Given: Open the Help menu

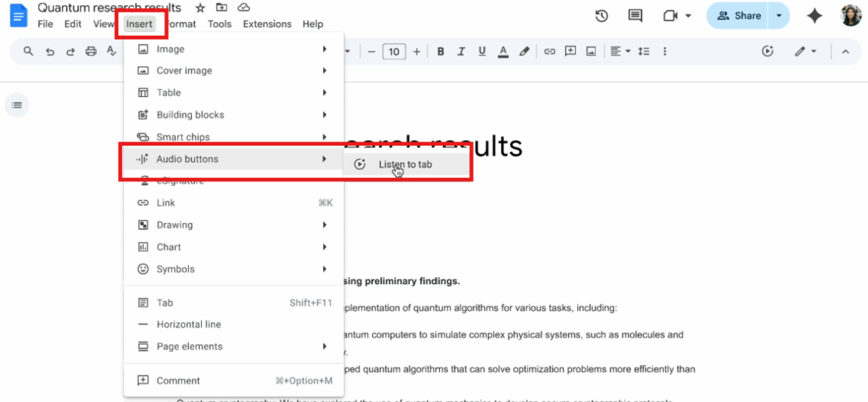Looking at the screenshot, I should click(x=313, y=24).
